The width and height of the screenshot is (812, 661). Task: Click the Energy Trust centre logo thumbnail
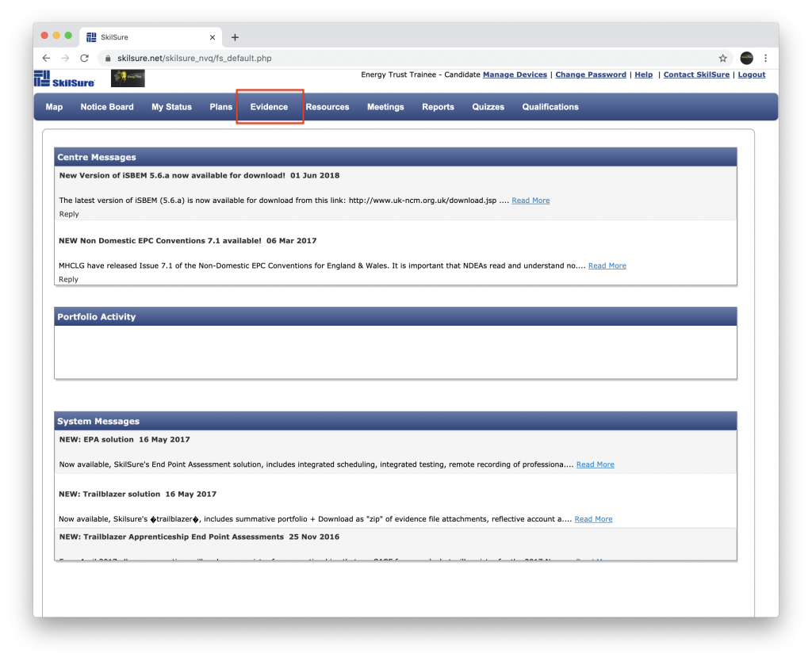point(128,78)
